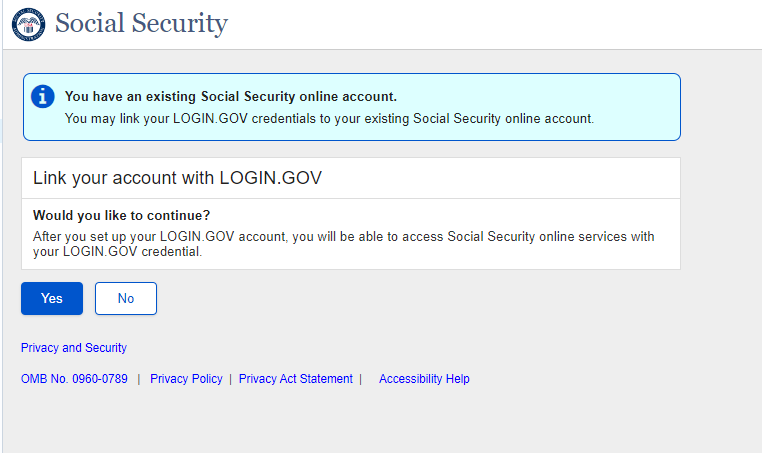Open the Privacy and Security link
The width and height of the screenshot is (762, 453).
74,348
